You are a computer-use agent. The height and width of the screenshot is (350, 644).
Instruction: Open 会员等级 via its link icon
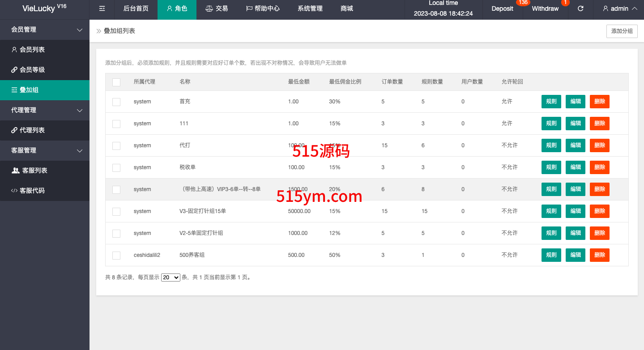pyautogui.click(x=14, y=70)
